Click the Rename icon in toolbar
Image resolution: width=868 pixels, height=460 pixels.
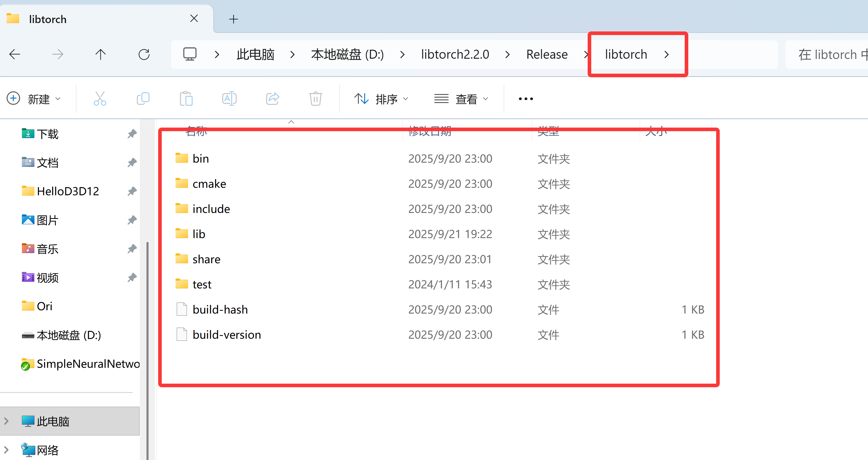pos(229,99)
